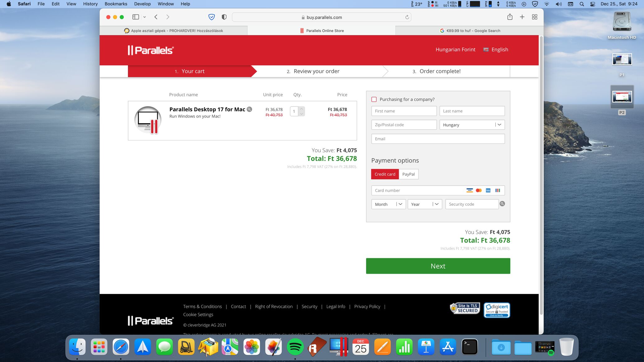Open Launchpad from the Dock

[99, 347]
